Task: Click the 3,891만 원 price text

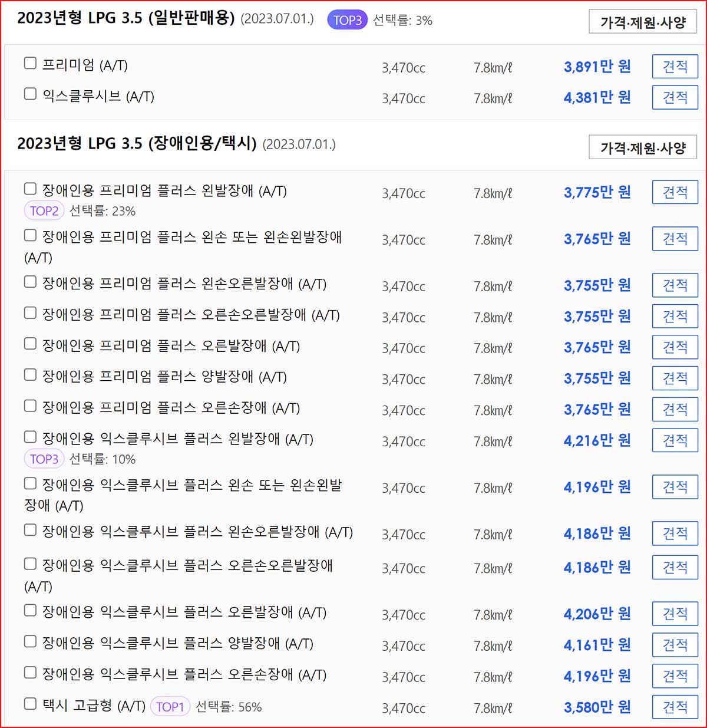Action: coord(596,66)
